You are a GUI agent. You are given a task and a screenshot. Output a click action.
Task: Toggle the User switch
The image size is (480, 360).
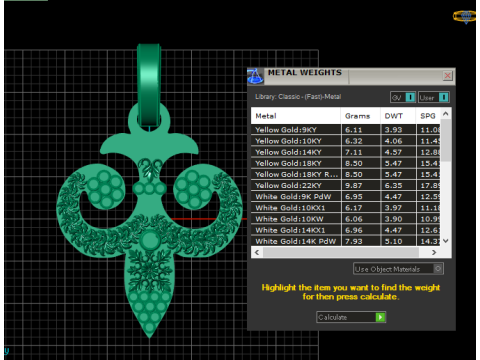coord(434,97)
